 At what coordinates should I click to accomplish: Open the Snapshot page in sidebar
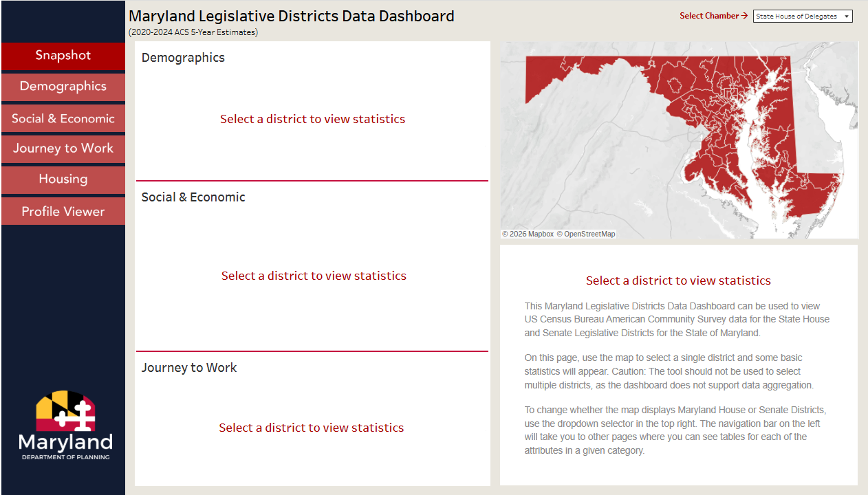click(x=63, y=56)
